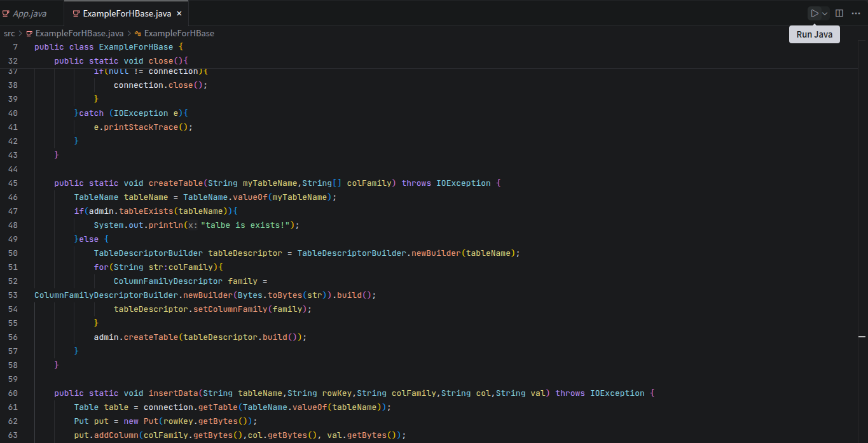The height and width of the screenshot is (443, 868).
Task: Click the overview ruler marker on scrollbar
Action: 862,335
